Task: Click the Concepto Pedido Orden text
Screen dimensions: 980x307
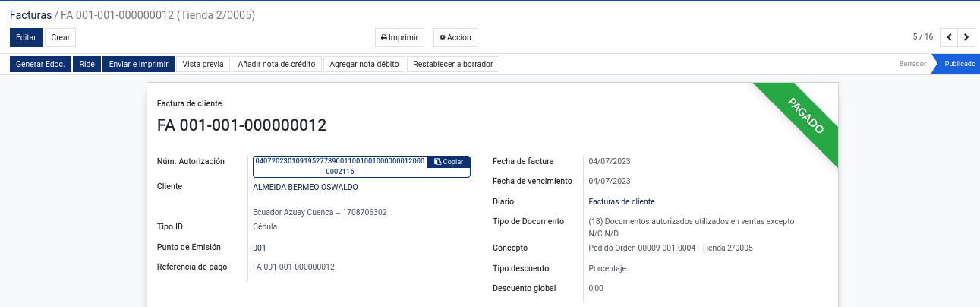Action: (670, 248)
